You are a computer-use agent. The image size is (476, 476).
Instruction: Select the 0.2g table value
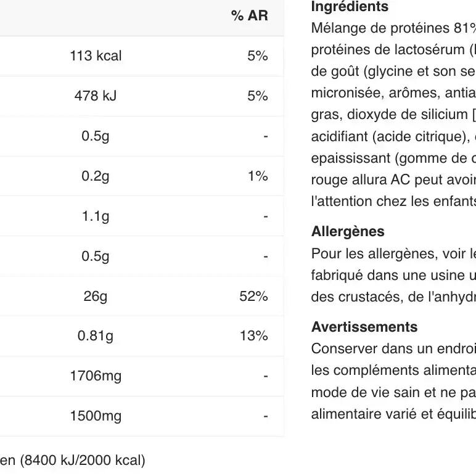[96, 176]
